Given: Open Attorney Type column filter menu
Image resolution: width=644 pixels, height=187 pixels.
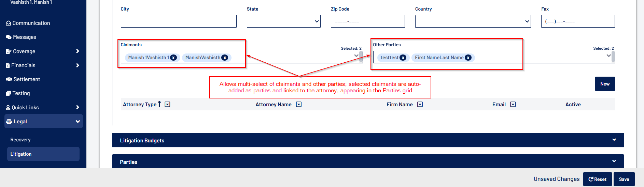Looking at the screenshot, I should [x=167, y=105].
